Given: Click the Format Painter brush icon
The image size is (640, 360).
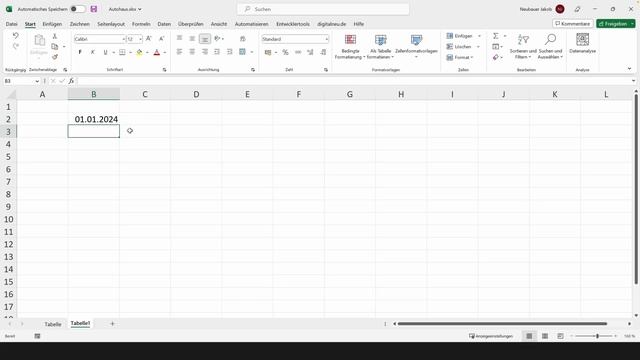Looking at the screenshot, I should pyautogui.click(x=55, y=57).
